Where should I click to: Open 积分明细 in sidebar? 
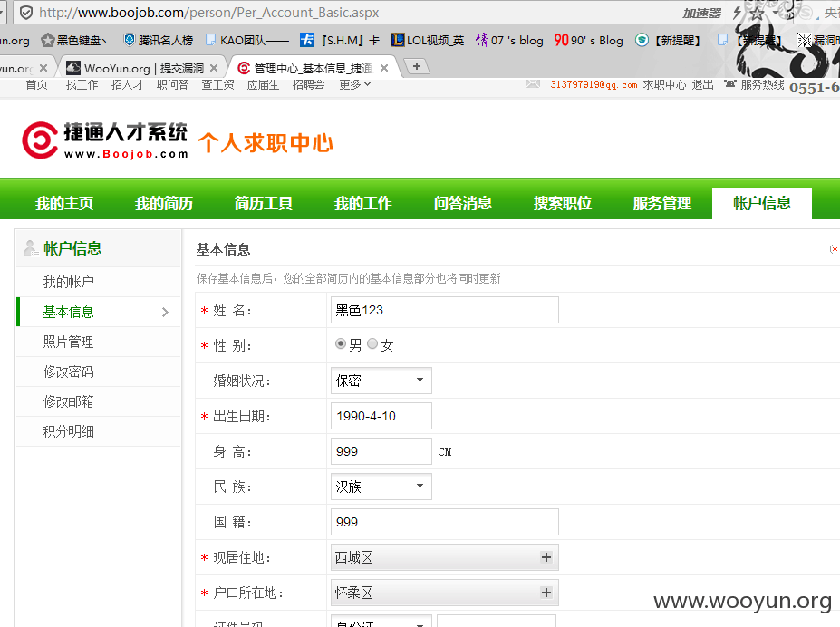tap(99, 431)
